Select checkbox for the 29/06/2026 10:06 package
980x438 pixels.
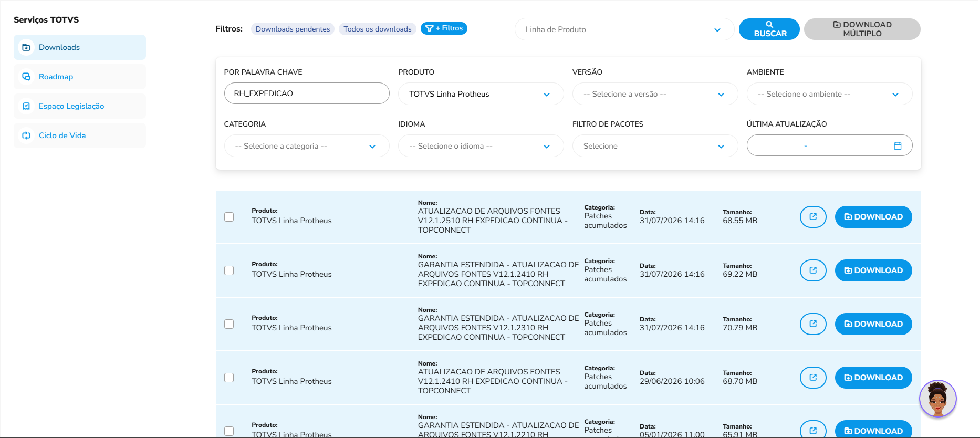click(229, 378)
